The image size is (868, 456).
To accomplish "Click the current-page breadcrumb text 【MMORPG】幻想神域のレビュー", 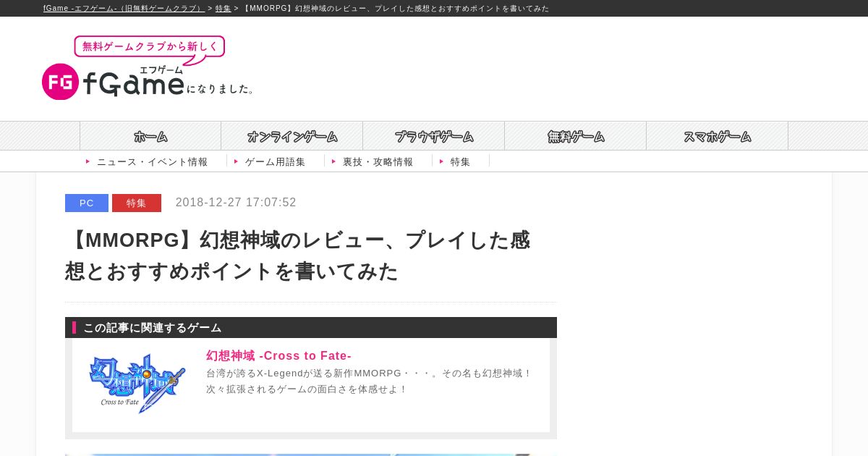I will [396, 9].
